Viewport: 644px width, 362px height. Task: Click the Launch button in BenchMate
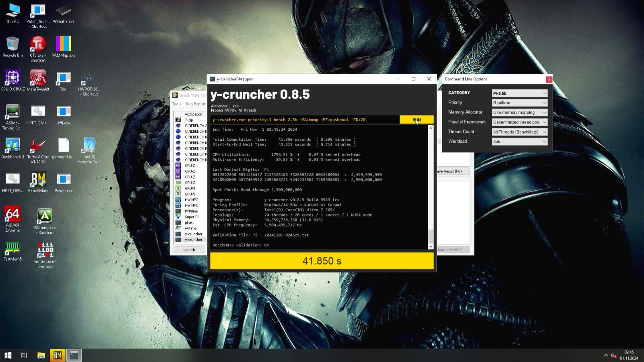point(189,250)
